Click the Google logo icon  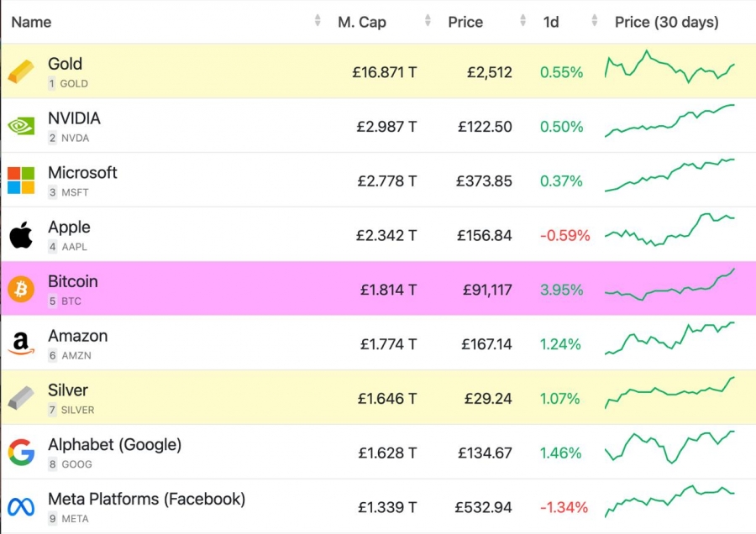(x=21, y=452)
